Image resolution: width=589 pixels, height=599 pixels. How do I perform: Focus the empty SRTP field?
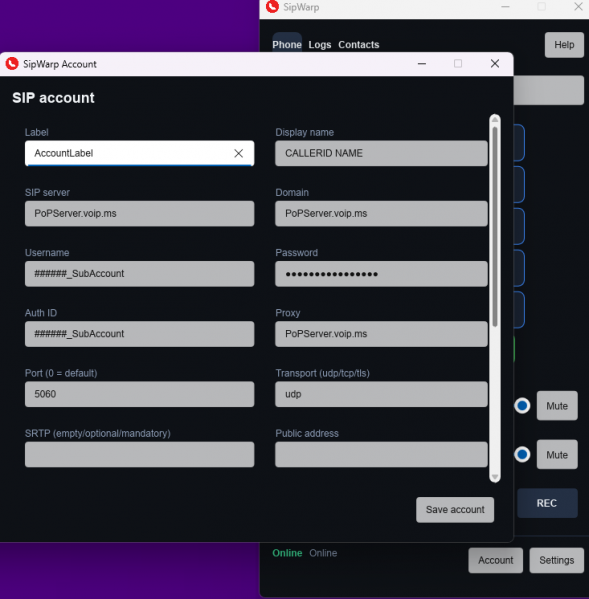tap(139, 454)
